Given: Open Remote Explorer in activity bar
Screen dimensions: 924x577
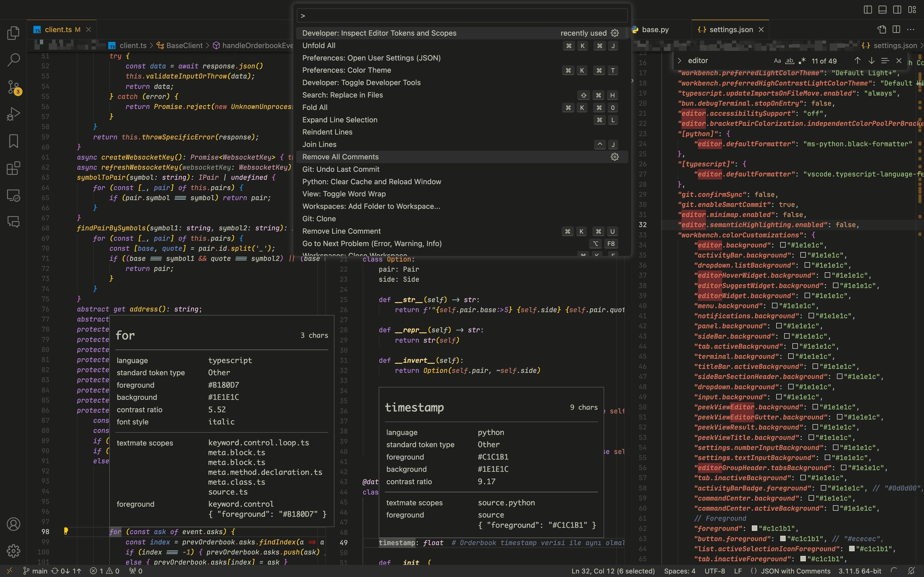Looking at the screenshot, I should pyautogui.click(x=13, y=195).
